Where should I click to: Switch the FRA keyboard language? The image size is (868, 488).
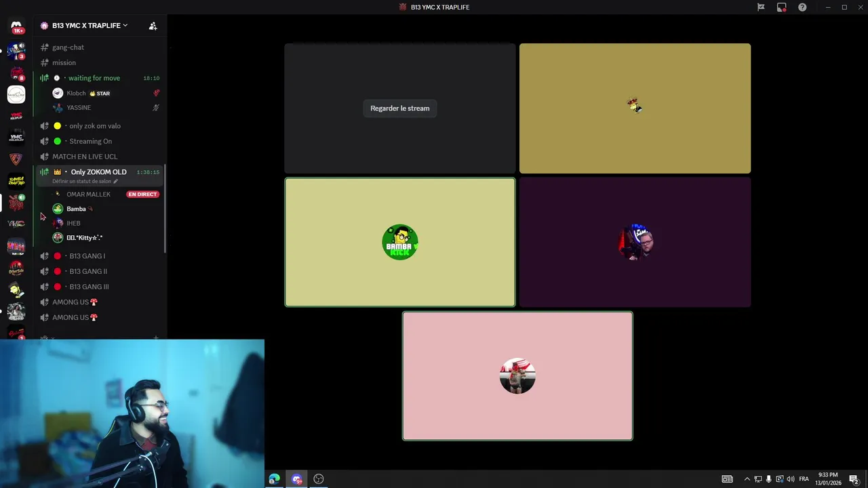click(x=804, y=479)
